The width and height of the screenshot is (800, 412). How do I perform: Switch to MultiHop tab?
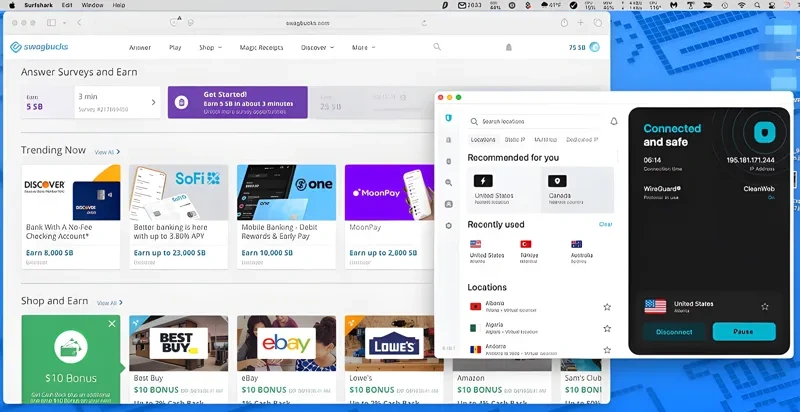(545, 140)
